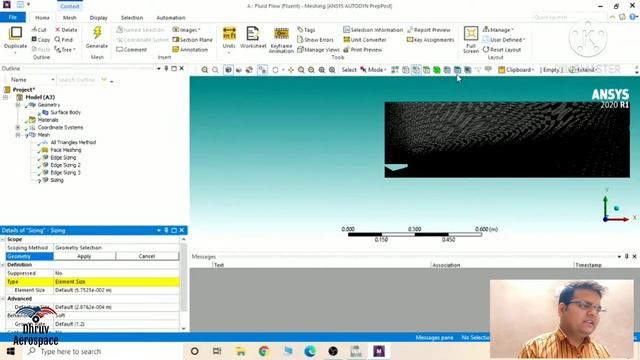The width and height of the screenshot is (640, 360).
Task: Open Microsoft Edge from taskbar
Action: [310, 351]
